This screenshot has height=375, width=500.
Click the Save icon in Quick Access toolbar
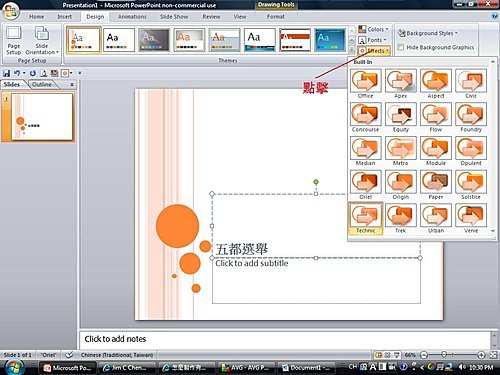[7, 73]
